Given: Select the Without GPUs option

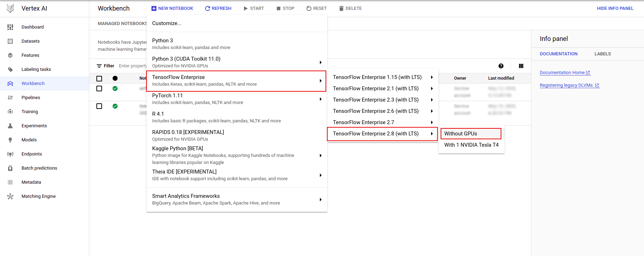Looking at the screenshot, I should coord(471,134).
